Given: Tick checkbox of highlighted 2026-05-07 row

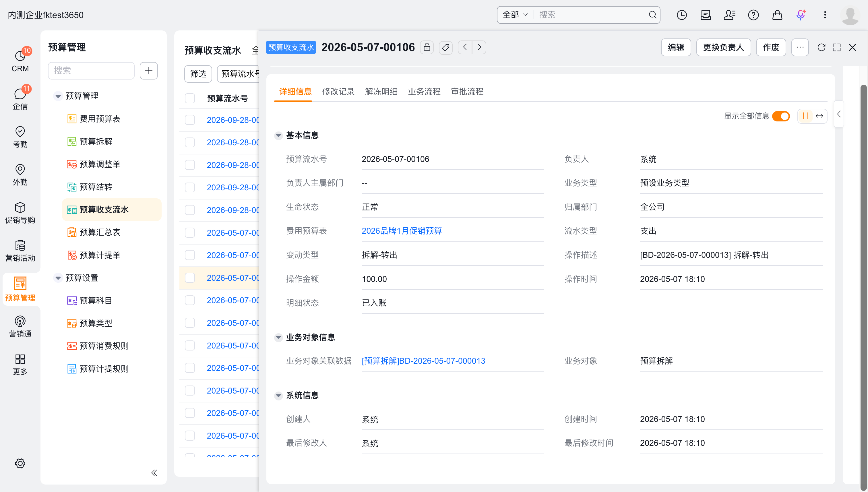Looking at the screenshot, I should pyautogui.click(x=190, y=278).
